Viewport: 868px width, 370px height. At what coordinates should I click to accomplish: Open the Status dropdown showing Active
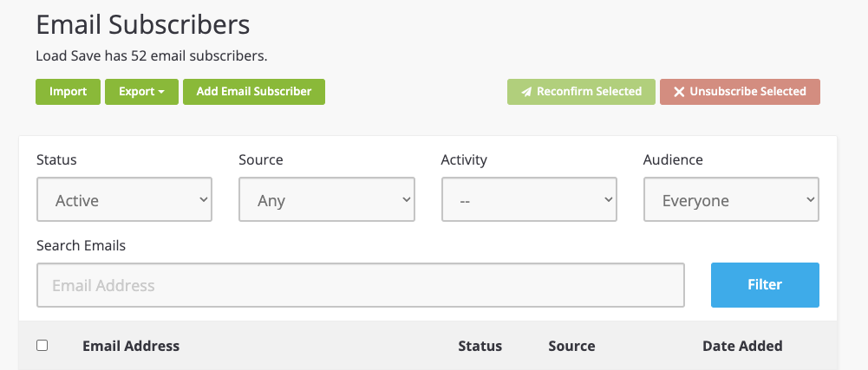point(125,200)
